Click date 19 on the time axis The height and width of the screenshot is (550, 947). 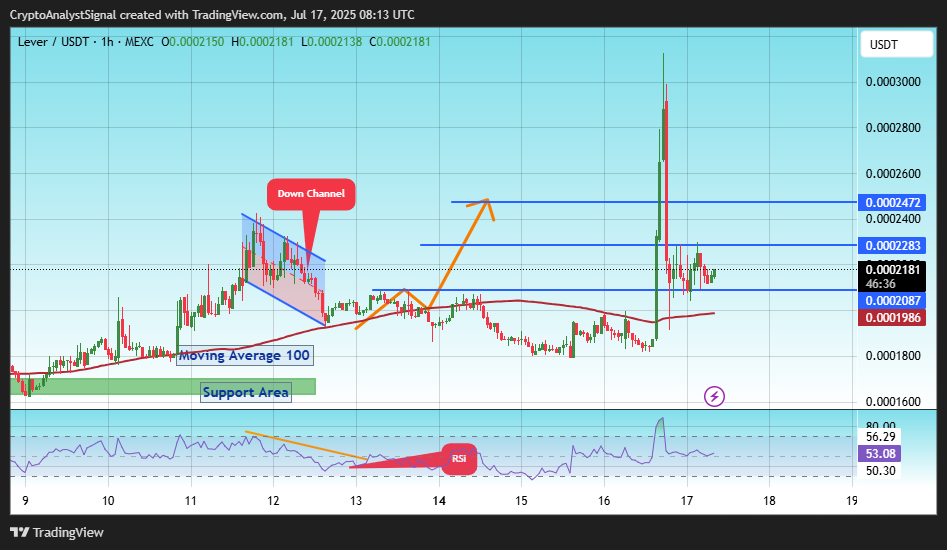[852, 500]
